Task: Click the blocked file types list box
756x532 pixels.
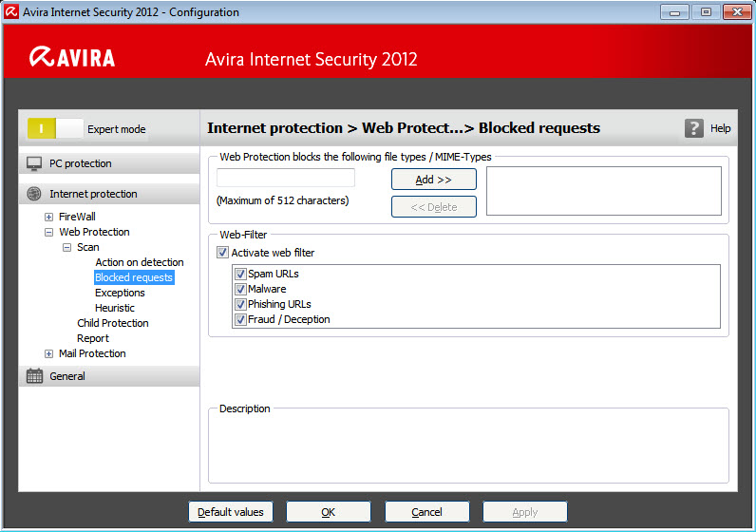Action: [x=604, y=191]
